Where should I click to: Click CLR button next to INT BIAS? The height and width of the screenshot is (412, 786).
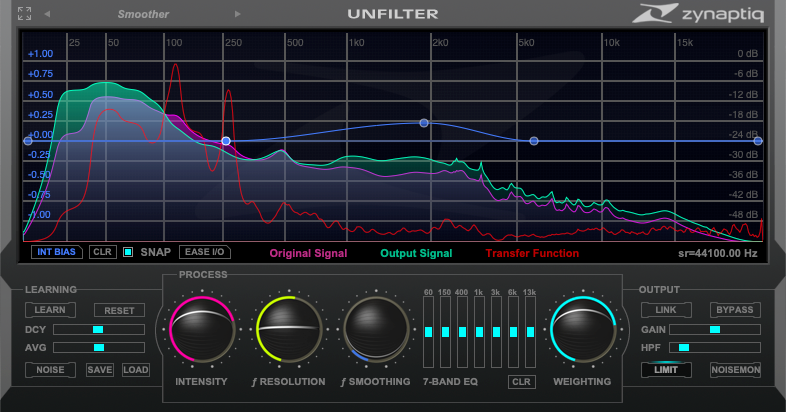pyautogui.click(x=103, y=252)
